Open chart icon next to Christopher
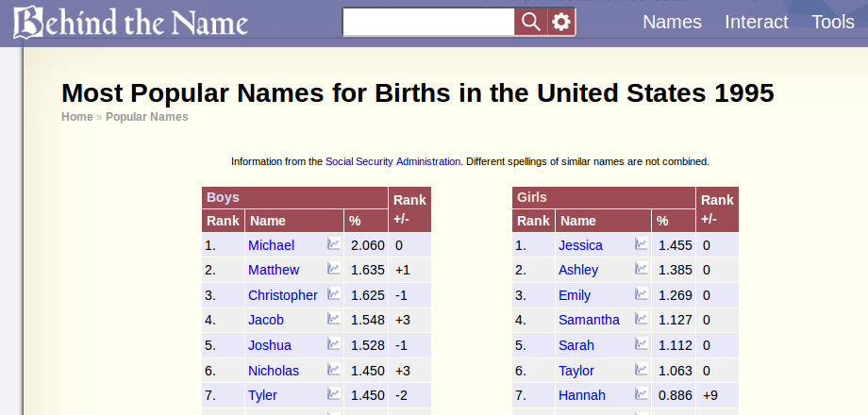 tap(334, 294)
